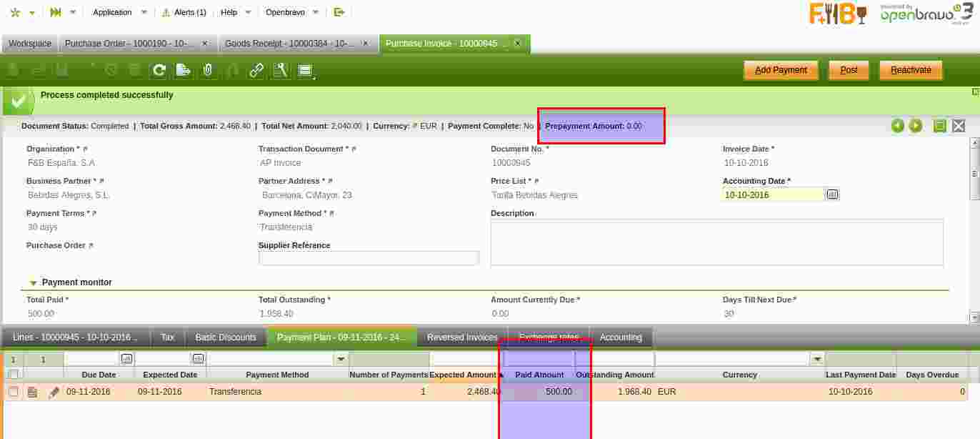
Task: Switch to the Goods Receipt tab
Action: [x=289, y=44]
